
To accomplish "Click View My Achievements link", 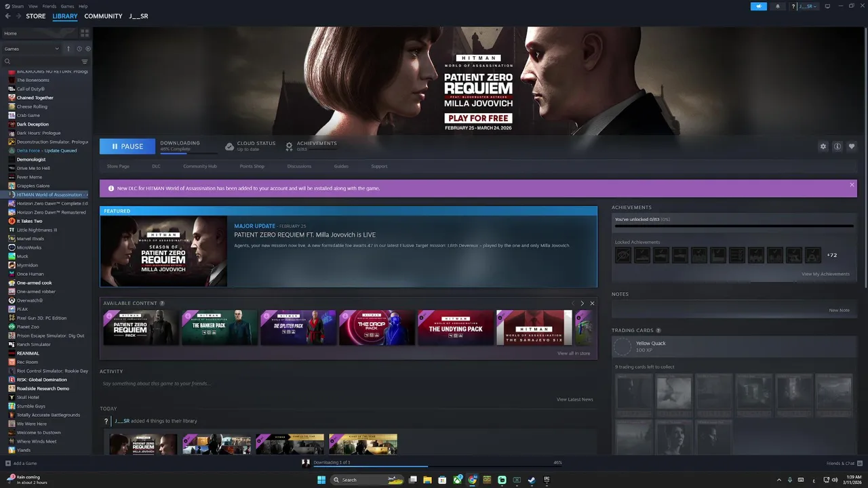I will [x=825, y=274].
